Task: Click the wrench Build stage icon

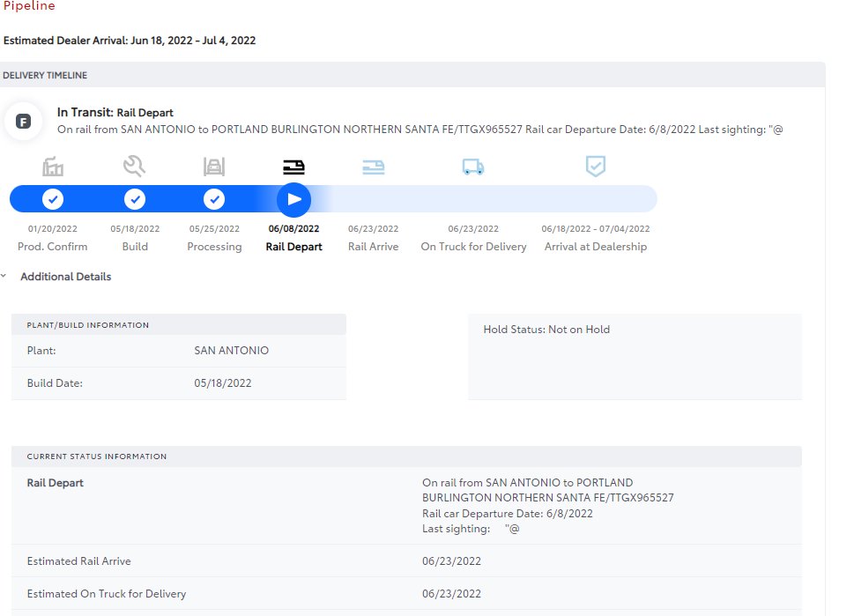Action: point(134,167)
